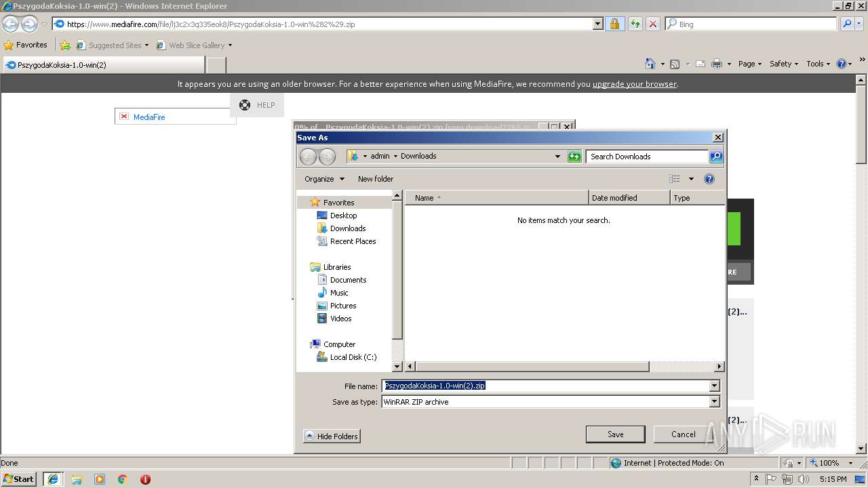Click the IE Back navigation button
This screenshot has height=488, width=868.
tap(10, 24)
